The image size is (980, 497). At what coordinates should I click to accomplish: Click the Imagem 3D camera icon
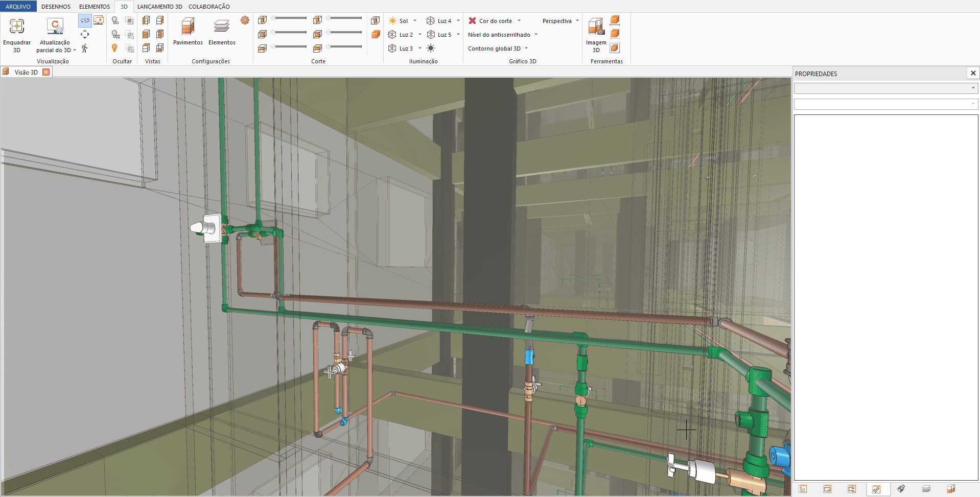coord(596,27)
